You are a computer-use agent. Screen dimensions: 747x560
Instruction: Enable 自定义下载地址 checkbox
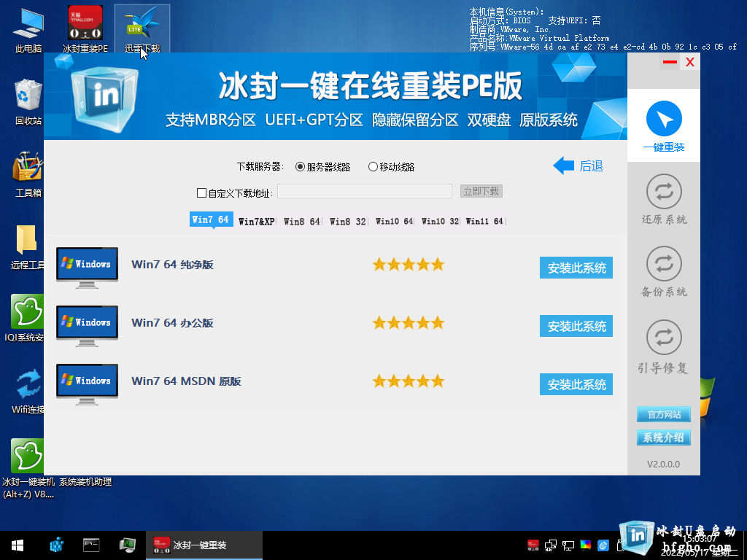click(x=201, y=192)
